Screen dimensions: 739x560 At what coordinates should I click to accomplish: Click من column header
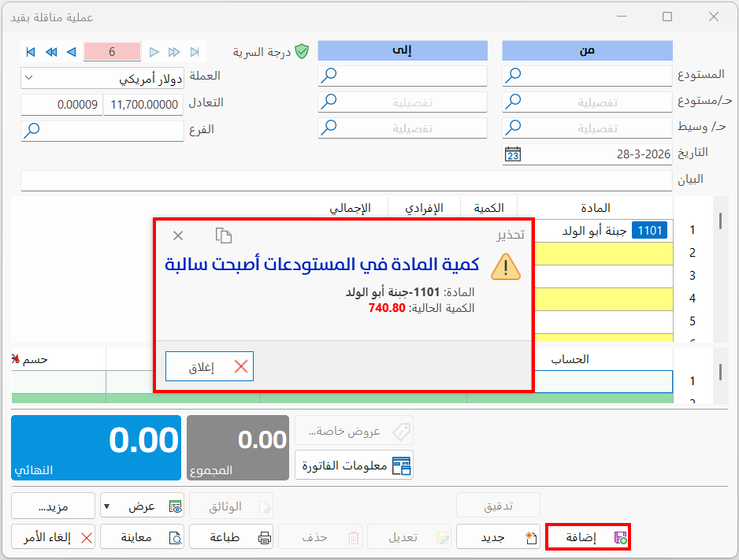point(587,51)
